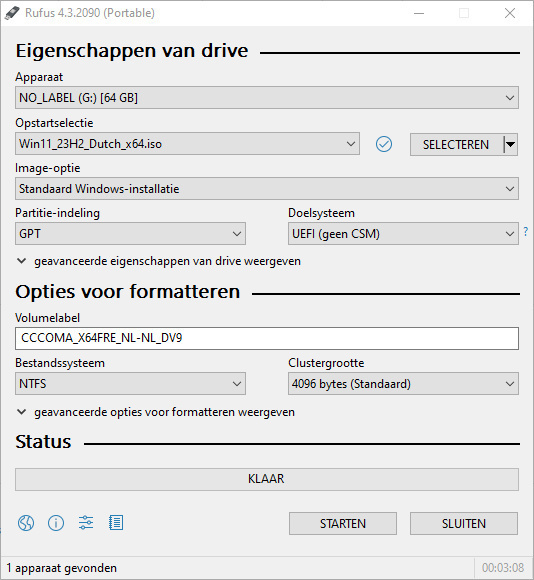Open the log viewer icon
The width and height of the screenshot is (534, 580).
116,523
